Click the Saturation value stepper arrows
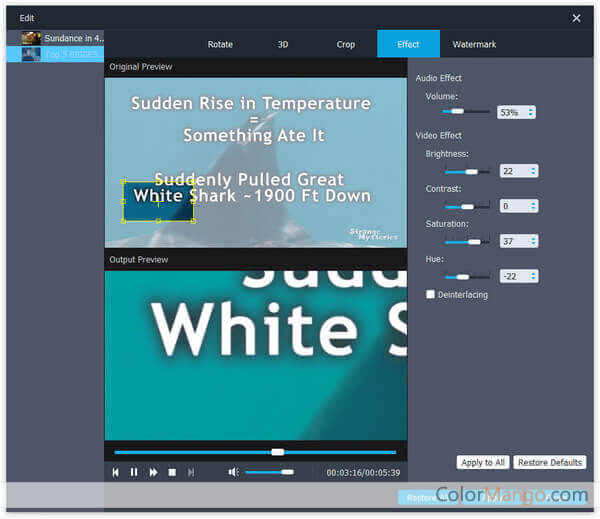The height and width of the screenshot is (519, 600). click(x=533, y=241)
